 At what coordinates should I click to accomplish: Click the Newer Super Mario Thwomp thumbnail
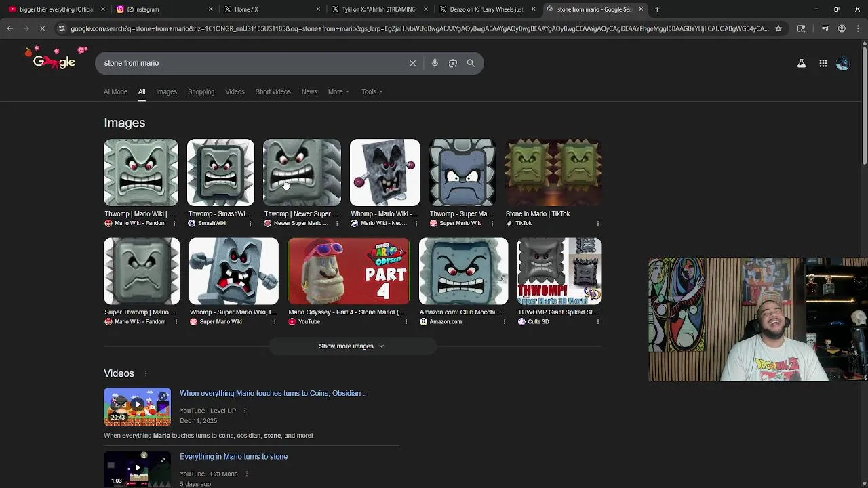302,172
